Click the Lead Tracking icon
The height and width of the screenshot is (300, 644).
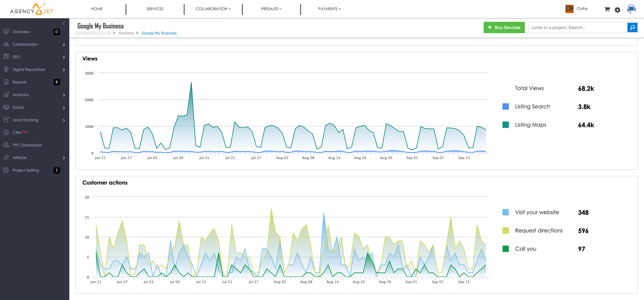[6, 120]
